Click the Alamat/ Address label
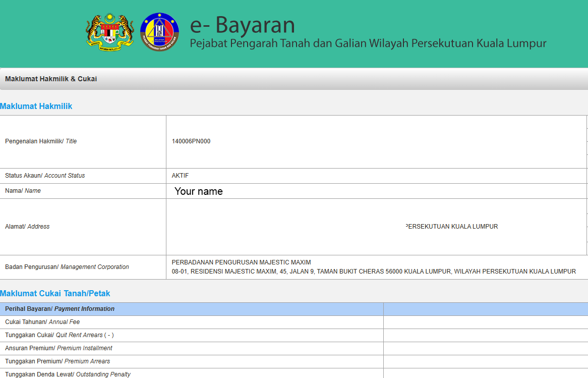 coord(27,227)
